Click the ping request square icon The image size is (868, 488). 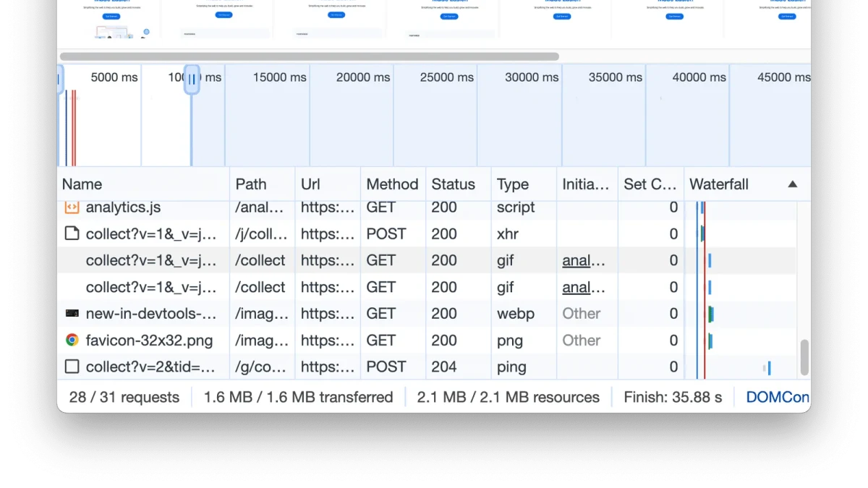coord(72,367)
